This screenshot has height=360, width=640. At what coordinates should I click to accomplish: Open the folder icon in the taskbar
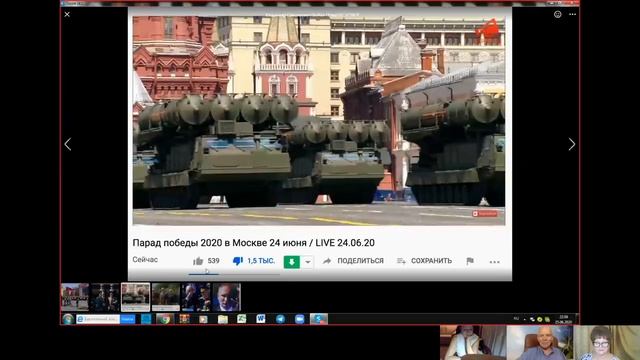coord(222,319)
